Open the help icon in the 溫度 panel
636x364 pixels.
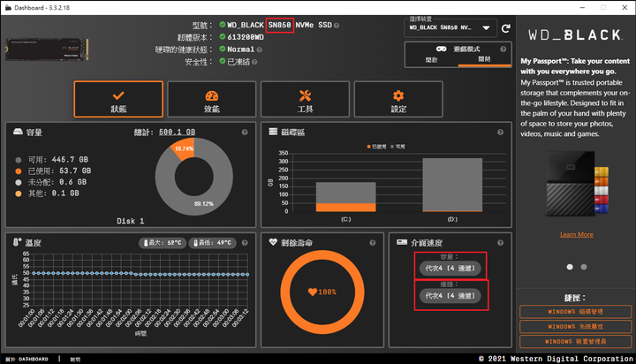pyautogui.click(x=245, y=243)
